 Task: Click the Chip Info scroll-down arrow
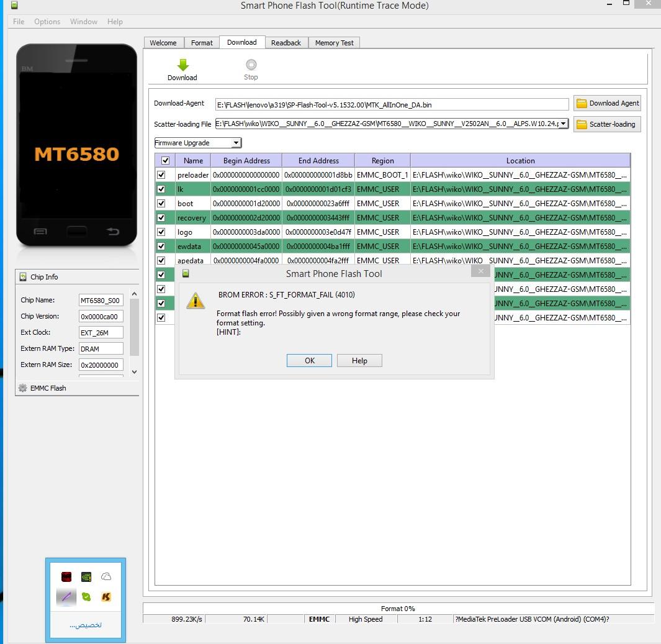click(135, 372)
